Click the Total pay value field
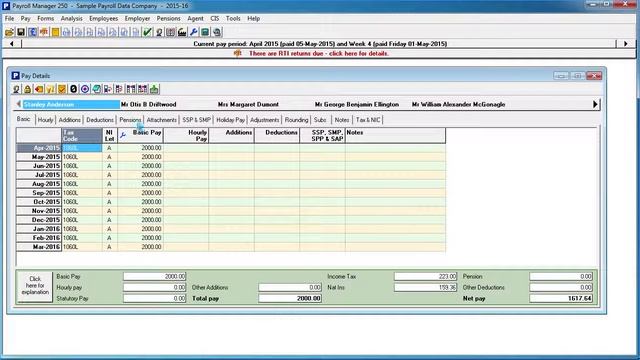Image resolution: width=640 pixels, height=360 pixels. (x=290, y=299)
